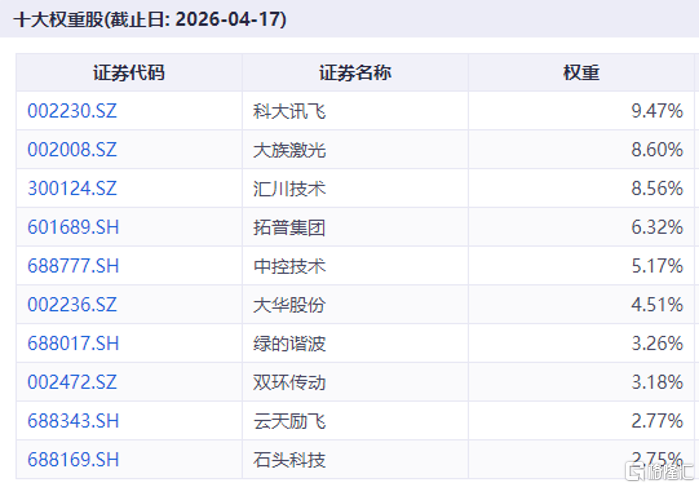This screenshot has width=700, height=488.
Task: Click the weight value 3.18%
Action: (x=657, y=383)
